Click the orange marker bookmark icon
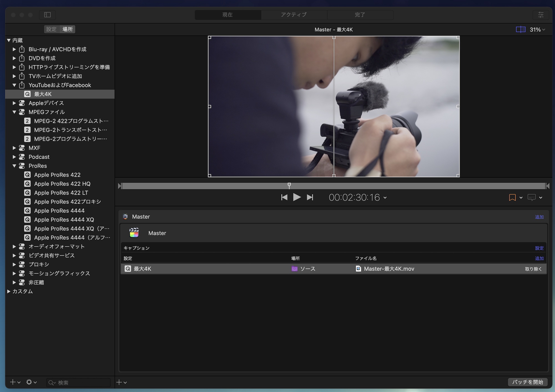The height and width of the screenshot is (392, 555). click(512, 197)
